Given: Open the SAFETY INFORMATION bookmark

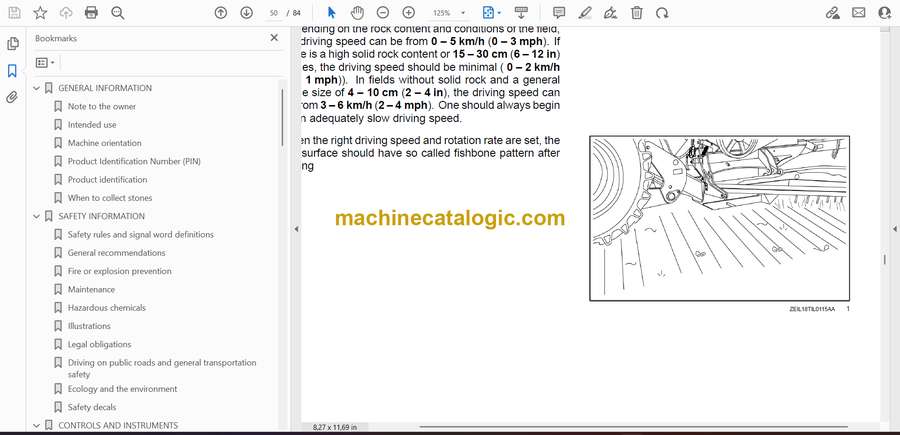Looking at the screenshot, I should (102, 216).
